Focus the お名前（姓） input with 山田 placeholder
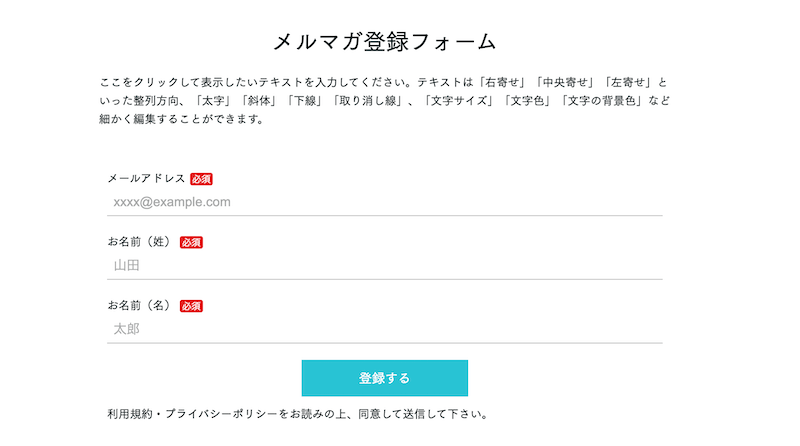The width and height of the screenshot is (800, 446). (384, 265)
